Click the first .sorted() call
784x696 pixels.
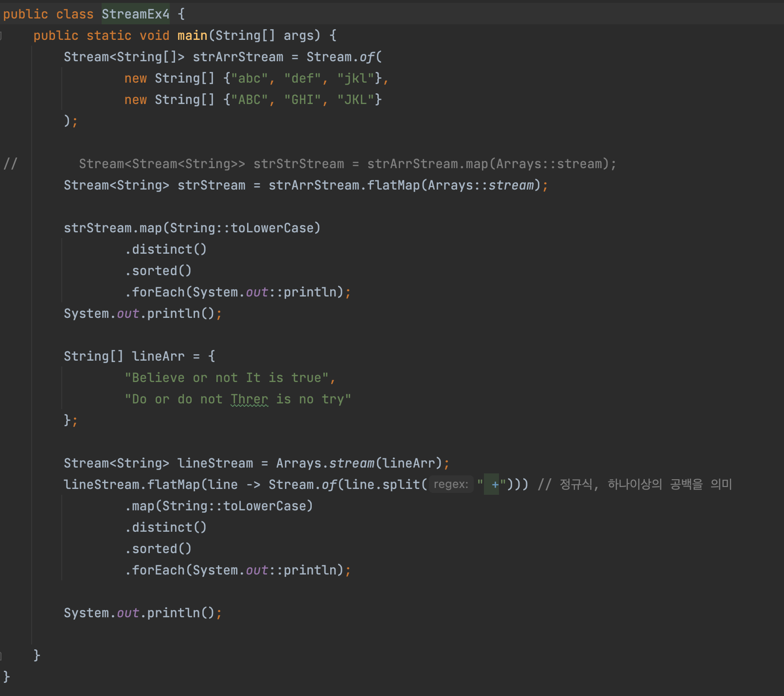pyautogui.click(x=158, y=271)
